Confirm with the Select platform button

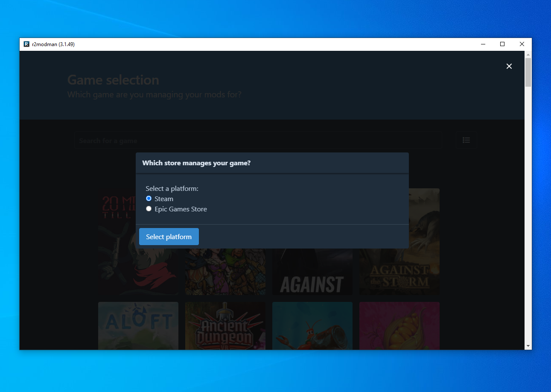click(x=169, y=237)
